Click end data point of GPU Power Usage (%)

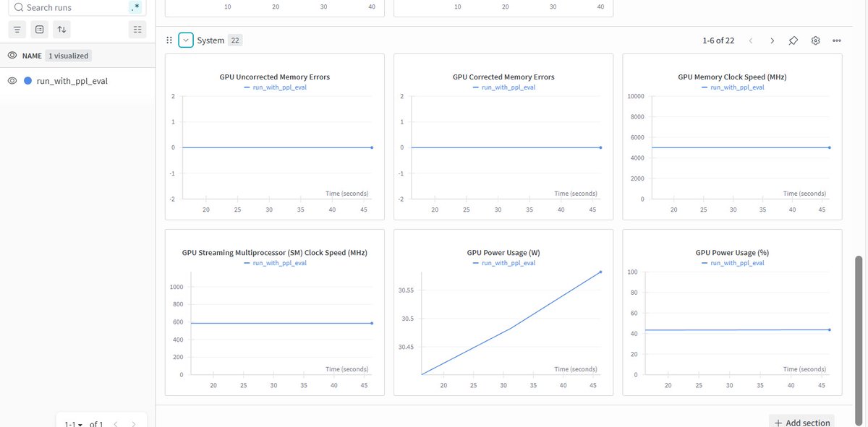coord(829,329)
